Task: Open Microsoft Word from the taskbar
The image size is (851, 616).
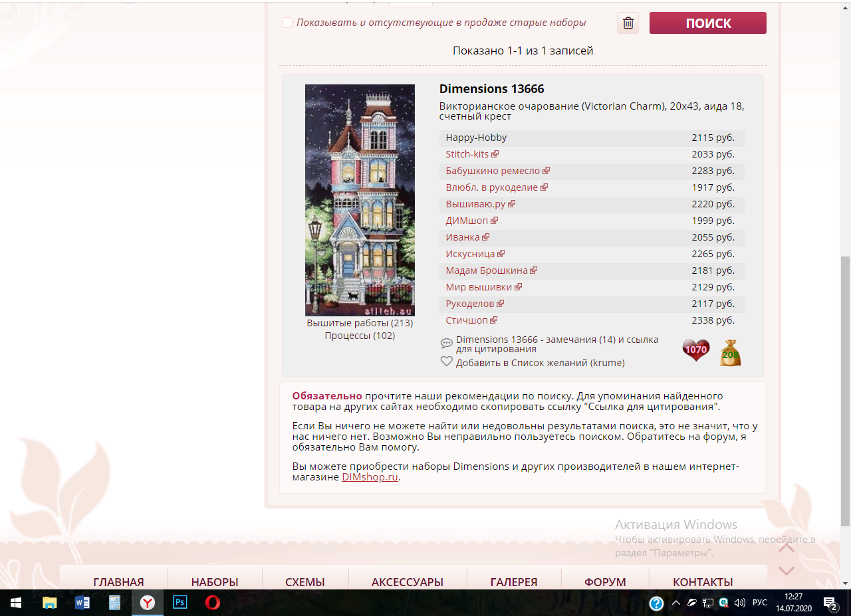Action: tap(82, 603)
